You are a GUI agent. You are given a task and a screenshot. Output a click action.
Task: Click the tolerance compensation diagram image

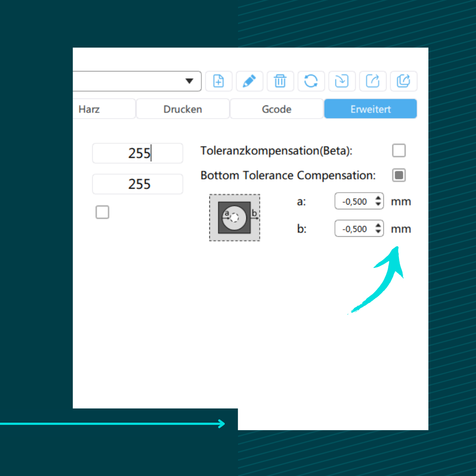[x=234, y=218]
